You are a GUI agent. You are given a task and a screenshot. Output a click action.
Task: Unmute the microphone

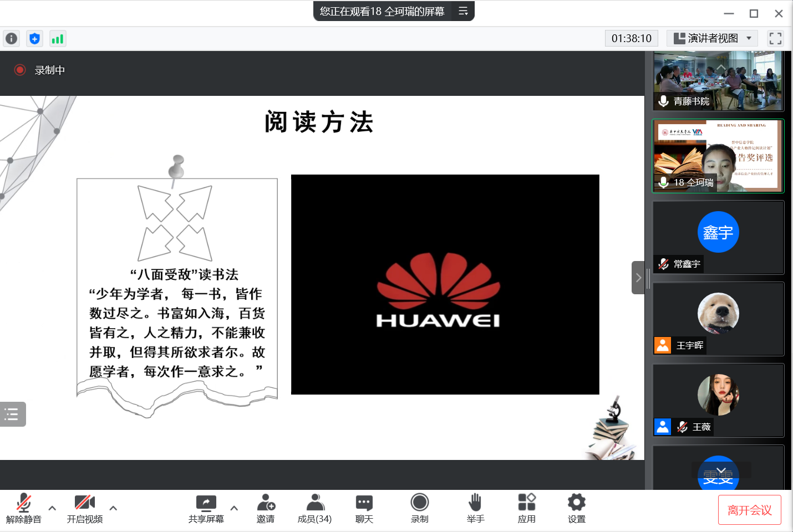pyautogui.click(x=23, y=508)
